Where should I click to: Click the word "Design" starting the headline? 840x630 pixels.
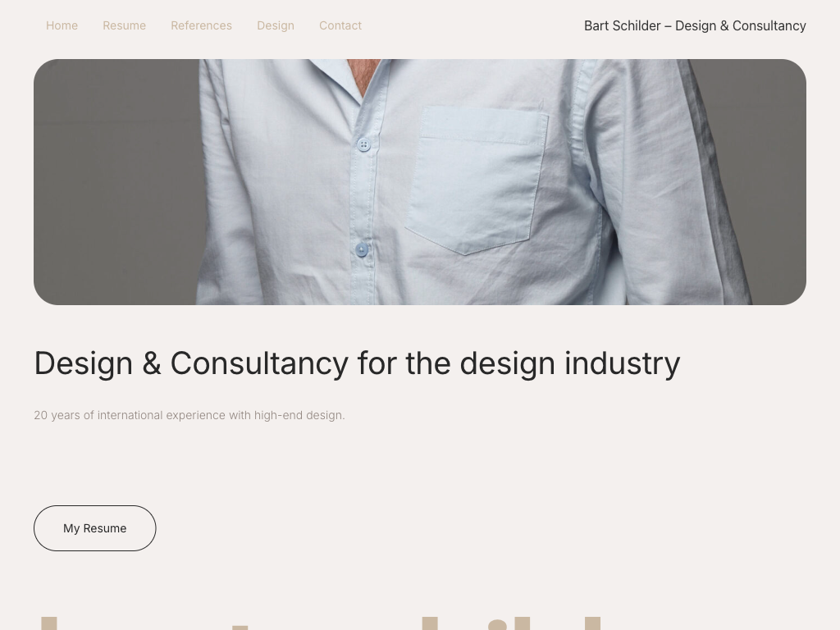pos(83,363)
